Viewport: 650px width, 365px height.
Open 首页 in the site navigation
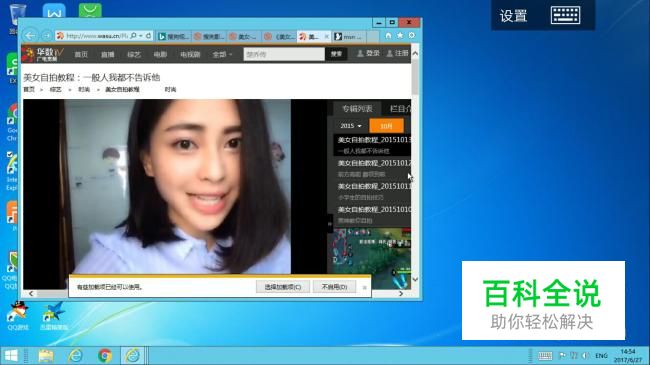tap(81, 54)
